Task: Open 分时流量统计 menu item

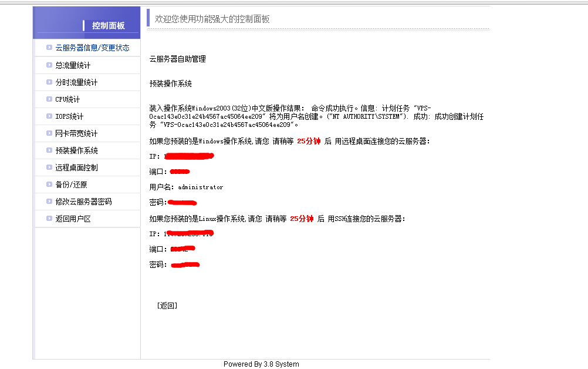Action: coord(76,82)
